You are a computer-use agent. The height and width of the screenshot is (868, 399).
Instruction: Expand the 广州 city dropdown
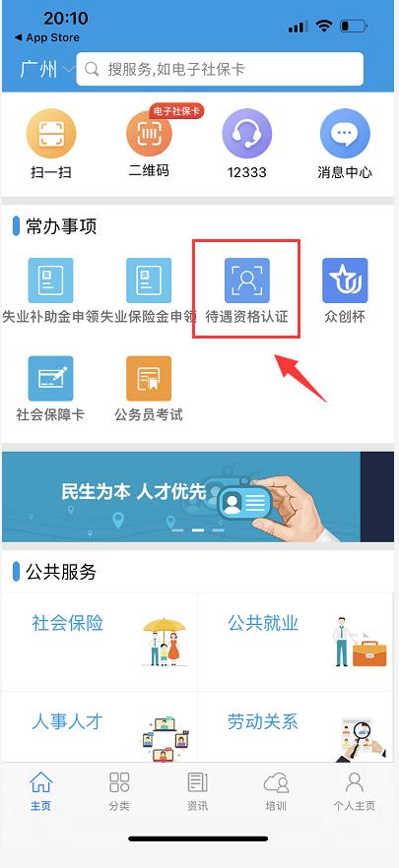[x=46, y=70]
